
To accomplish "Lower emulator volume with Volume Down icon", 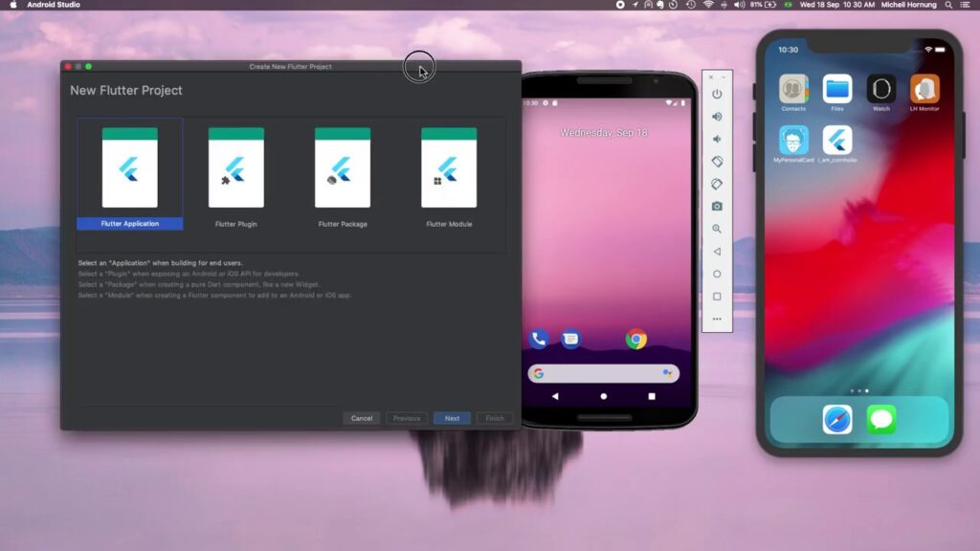I will 718,139.
